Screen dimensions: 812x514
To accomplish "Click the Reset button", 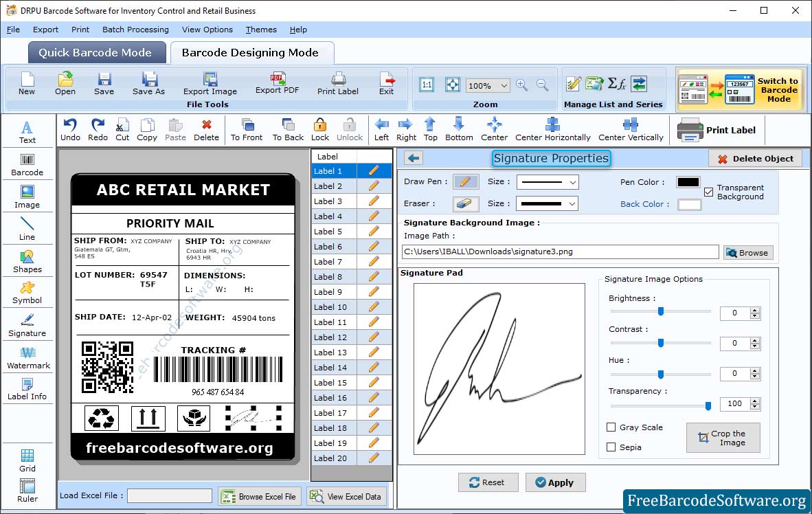I will click(488, 482).
